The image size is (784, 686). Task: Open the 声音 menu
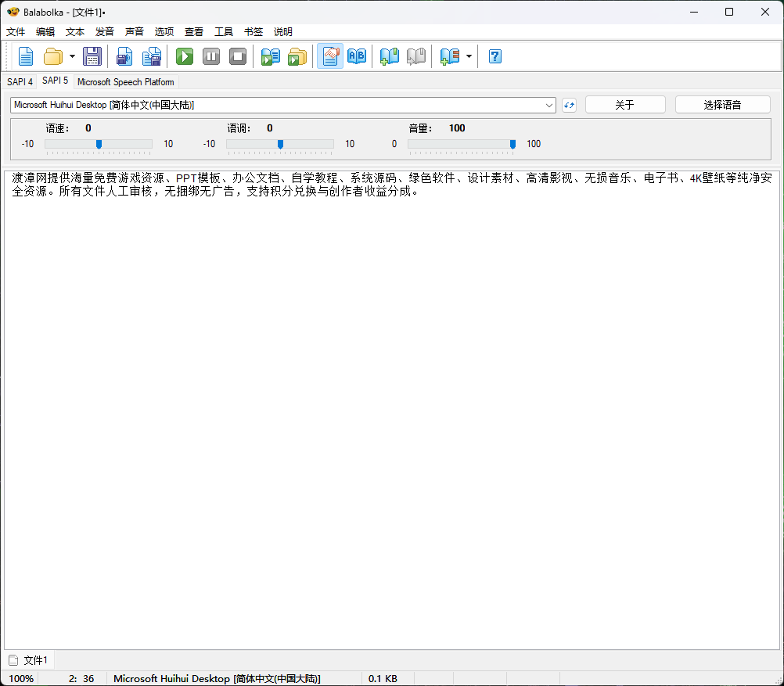click(134, 32)
